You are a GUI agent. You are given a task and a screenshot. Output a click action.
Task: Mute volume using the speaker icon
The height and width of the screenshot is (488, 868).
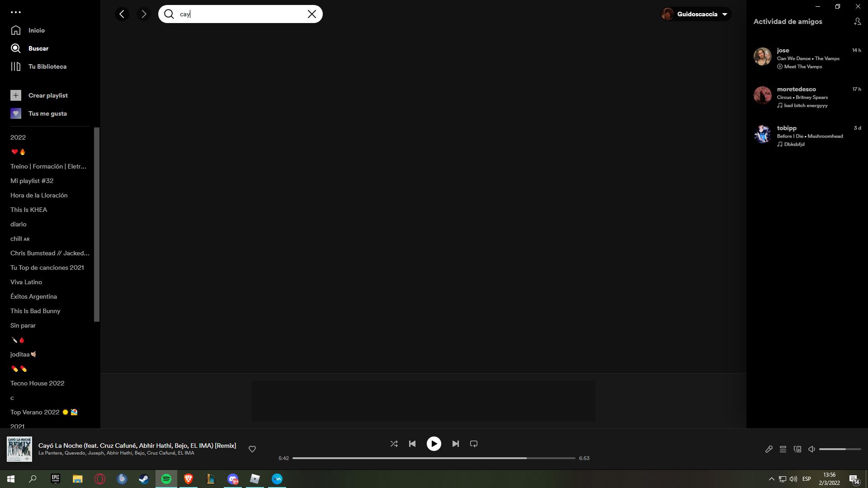pos(811,449)
